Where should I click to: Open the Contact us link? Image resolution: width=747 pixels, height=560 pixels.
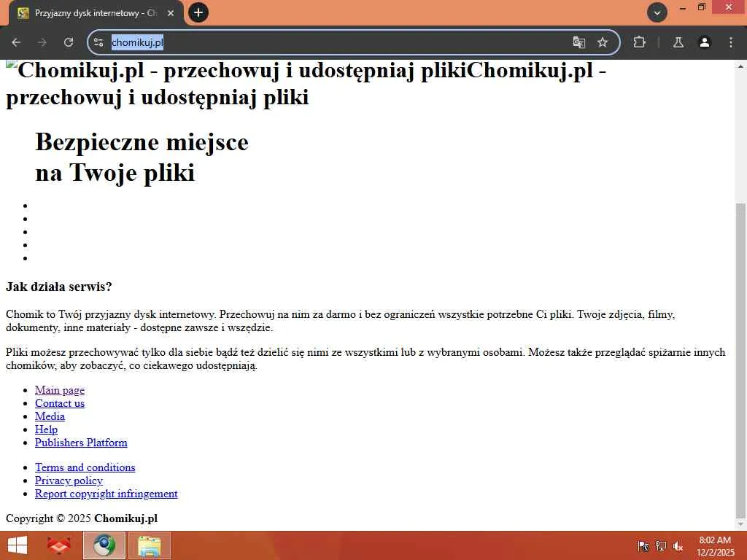(60, 403)
